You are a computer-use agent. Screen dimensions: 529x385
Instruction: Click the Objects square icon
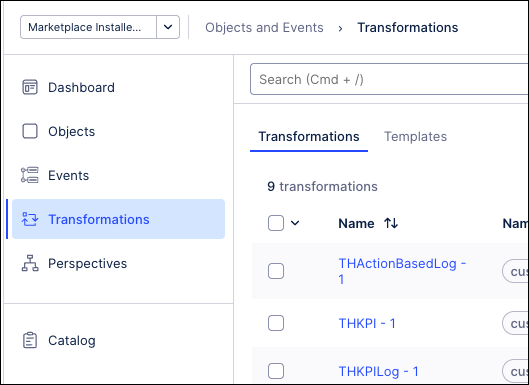(x=30, y=131)
